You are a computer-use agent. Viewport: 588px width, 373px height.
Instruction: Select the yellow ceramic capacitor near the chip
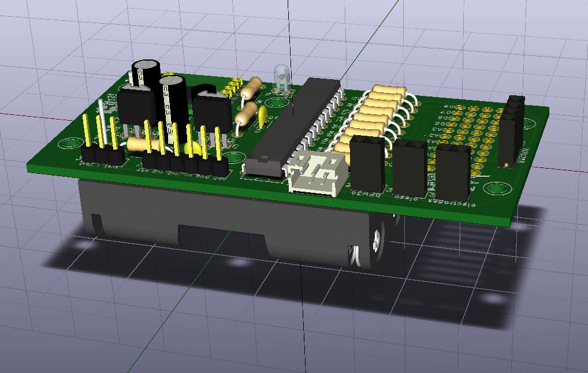(263, 115)
